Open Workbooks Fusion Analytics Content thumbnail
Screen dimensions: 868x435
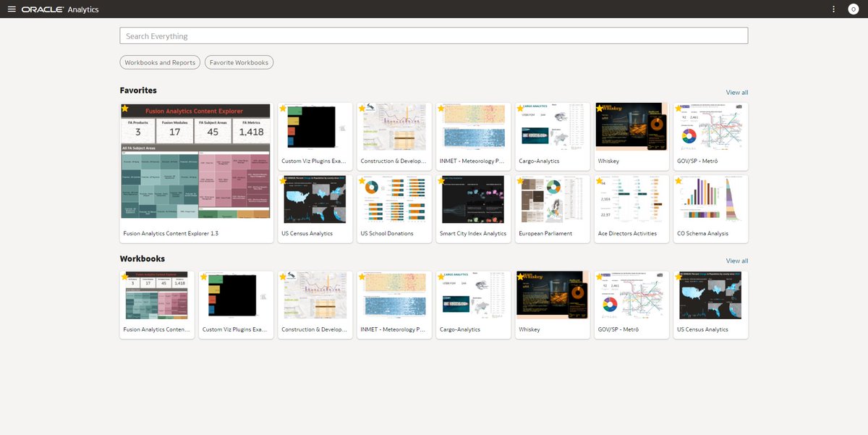157,295
